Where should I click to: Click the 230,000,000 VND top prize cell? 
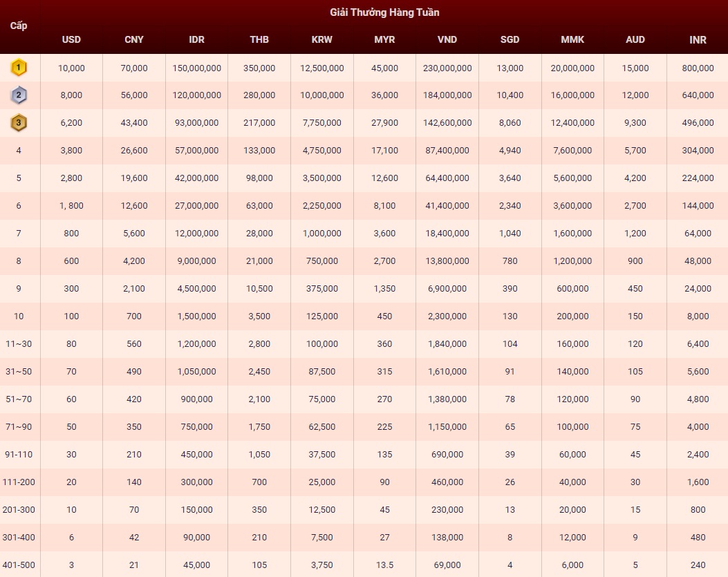click(447, 68)
